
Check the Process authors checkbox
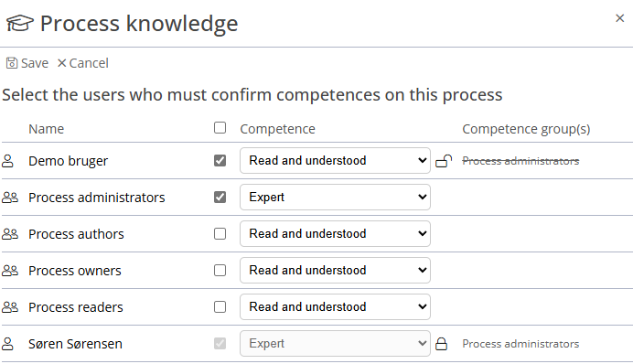tap(220, 233)
